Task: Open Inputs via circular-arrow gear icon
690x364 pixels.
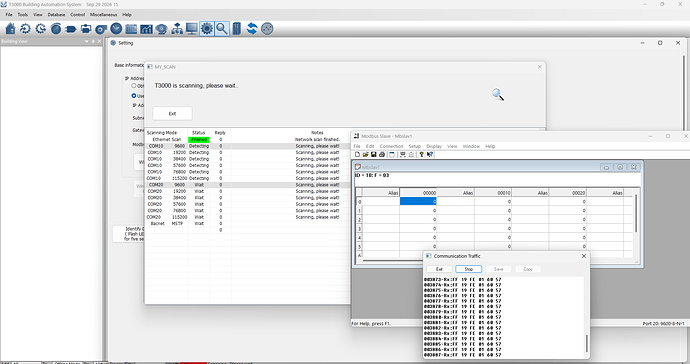Action: coord(26,29)
